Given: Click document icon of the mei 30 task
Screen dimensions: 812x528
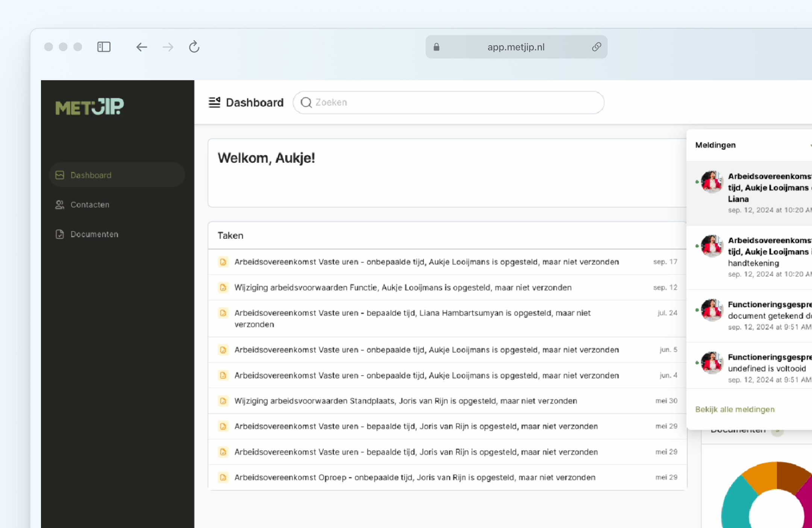Looking at the screenshot, I should 223,401.
